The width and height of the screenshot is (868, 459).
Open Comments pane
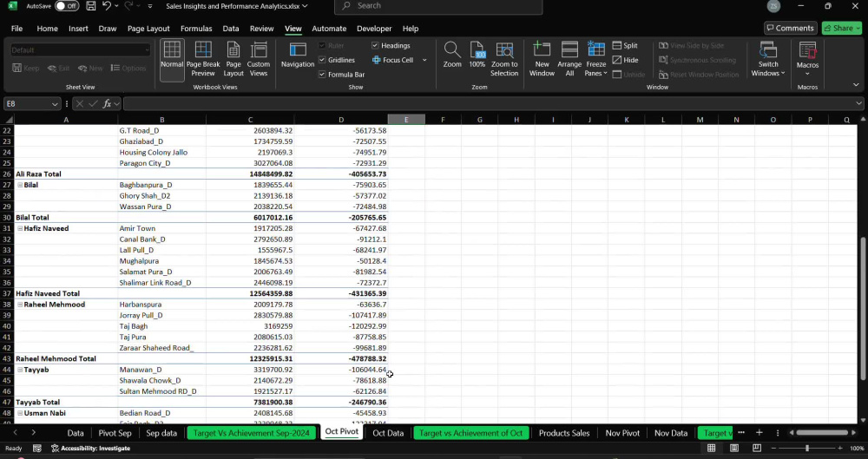[x=790, y=28]
